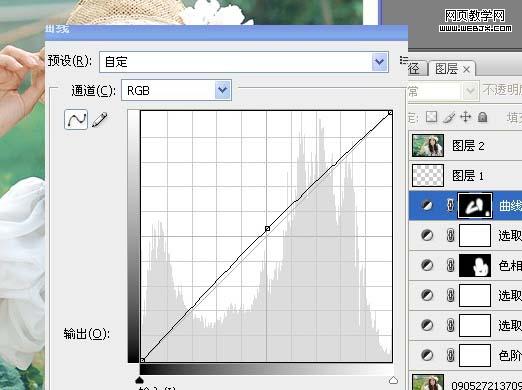Viewport: 522px width, 390px height.
Task: Open the layer blend mode dropdown
Action: [x=443, y=91]
